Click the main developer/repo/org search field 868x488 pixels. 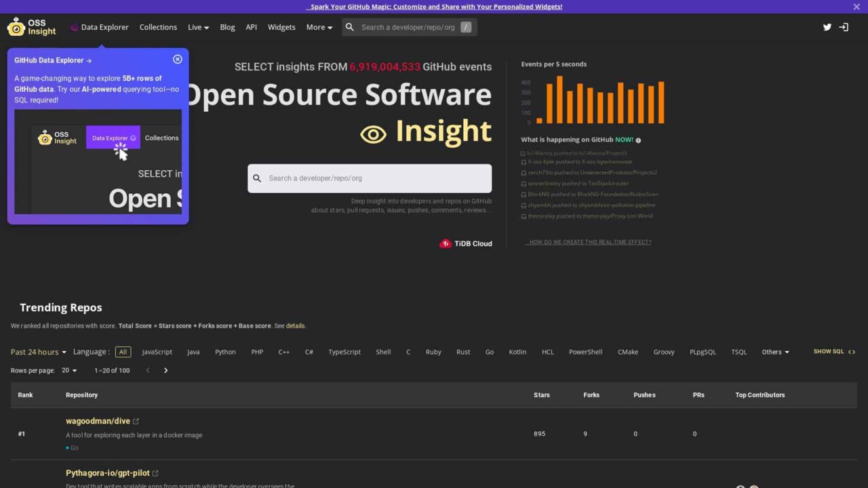click(370, 178)
